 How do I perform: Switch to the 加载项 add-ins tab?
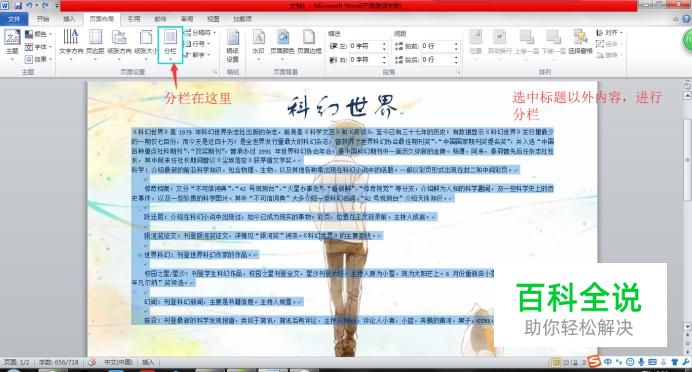click(242, 19)
